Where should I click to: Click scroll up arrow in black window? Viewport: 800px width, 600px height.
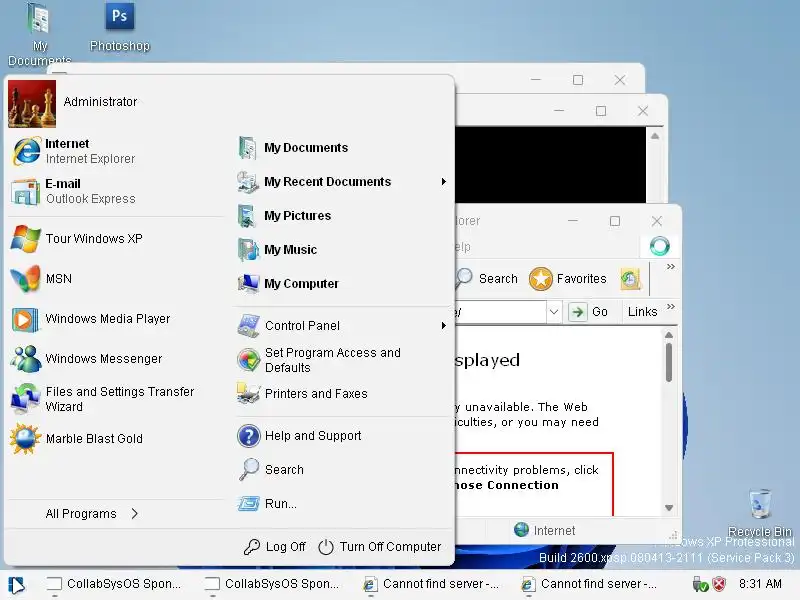pos(655,136)
